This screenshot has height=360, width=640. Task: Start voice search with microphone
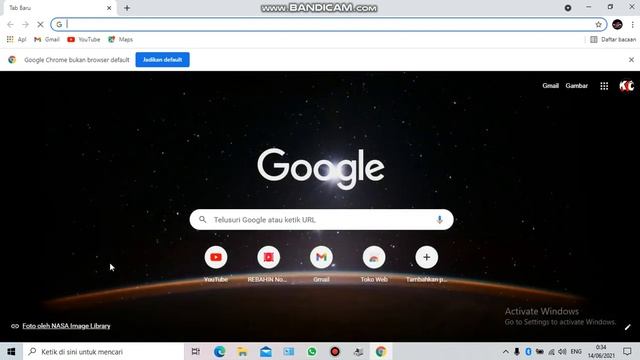click(440, 220)
